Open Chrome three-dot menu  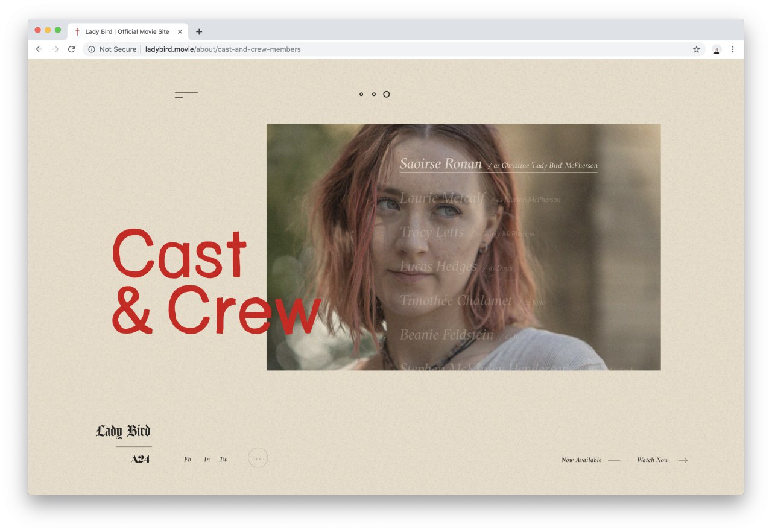(733, 49)
